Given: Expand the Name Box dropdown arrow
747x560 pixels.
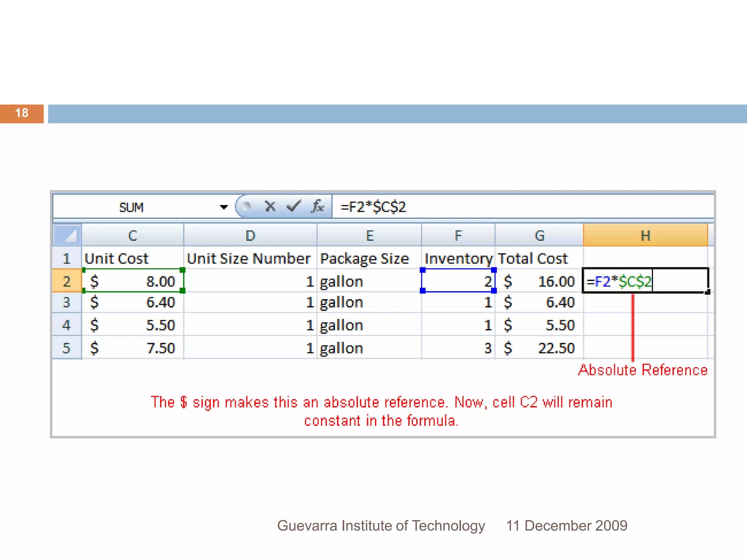Looking at the screenshot, I should pos(224,207).
